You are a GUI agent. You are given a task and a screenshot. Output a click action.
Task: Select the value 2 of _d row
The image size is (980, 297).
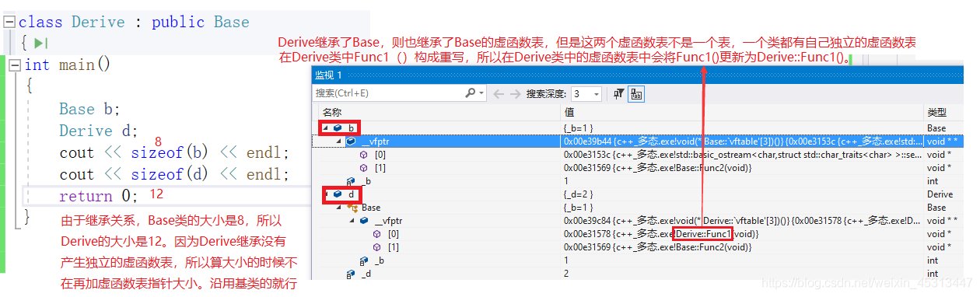567,274
